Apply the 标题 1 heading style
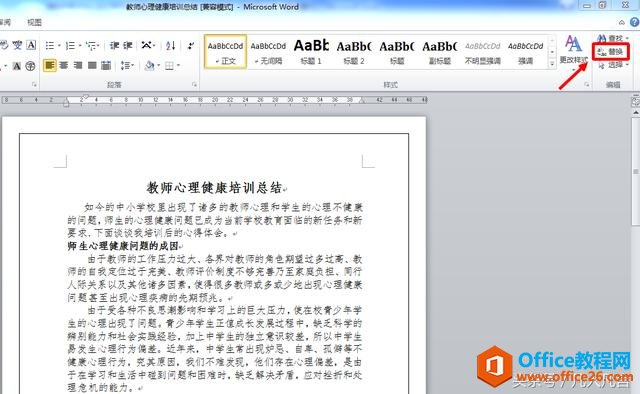This screenshot has width=640, height=394. click(311, 52)
